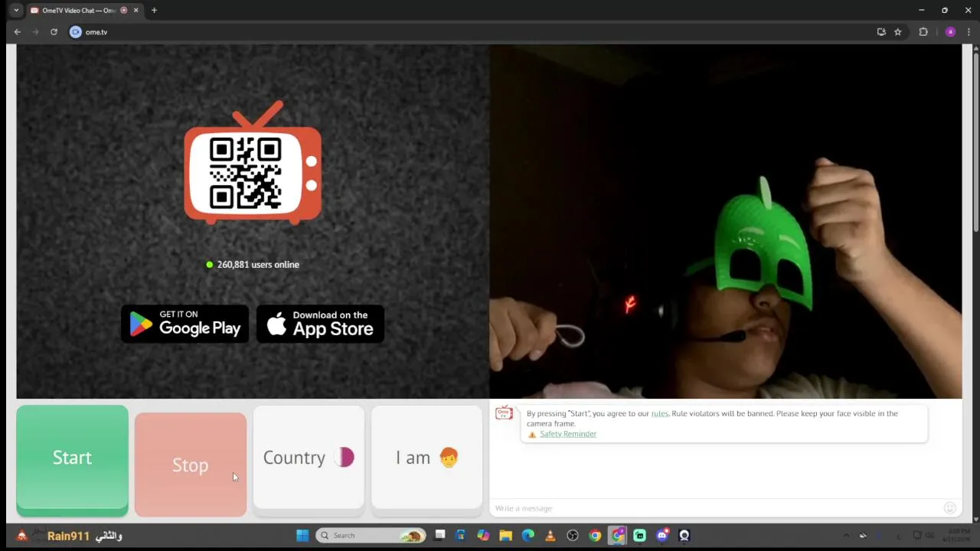The width and height of the screenshot is (980, 551).
Task: Open Discord from taskbar
Action: 662,536
